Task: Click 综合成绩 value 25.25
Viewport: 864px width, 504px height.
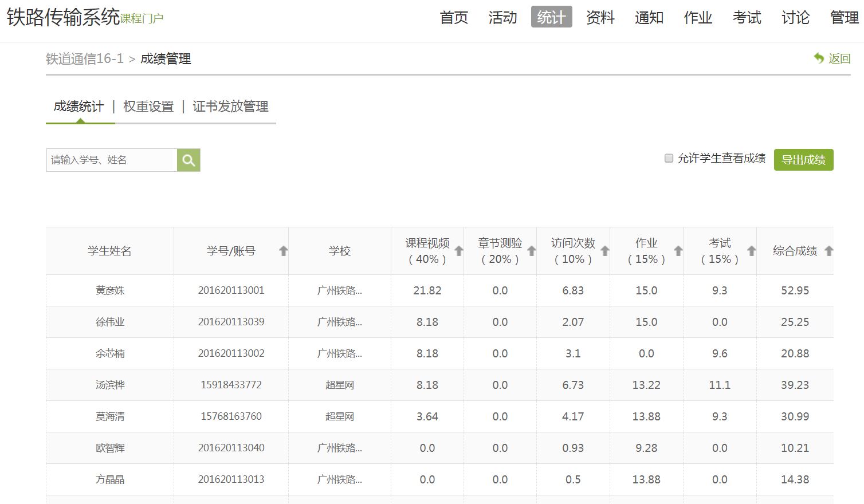Action: [x=795, y=322]
